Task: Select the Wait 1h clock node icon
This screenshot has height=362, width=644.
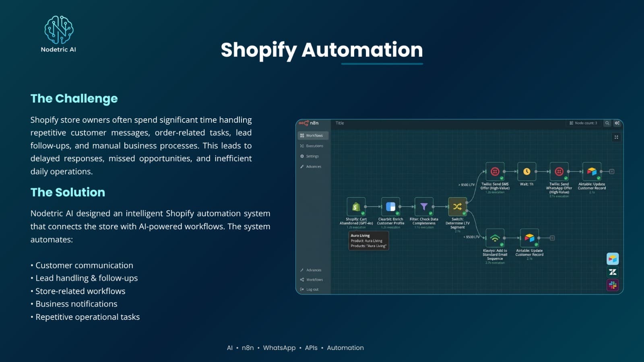Action: [x=526, y=172]
